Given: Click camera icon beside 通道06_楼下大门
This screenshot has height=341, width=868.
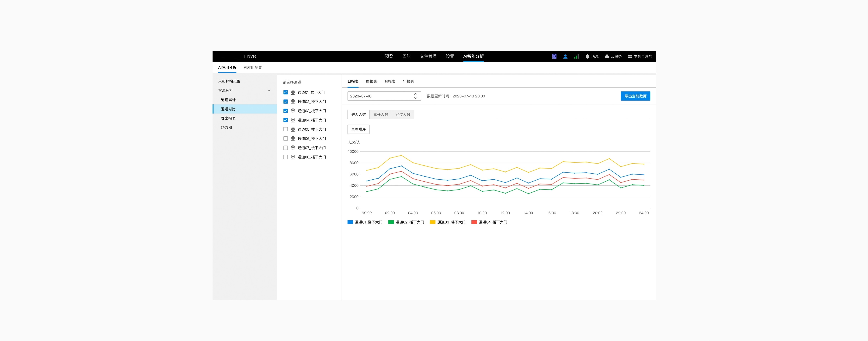Looking at the screenshot, I should (293, 139).
